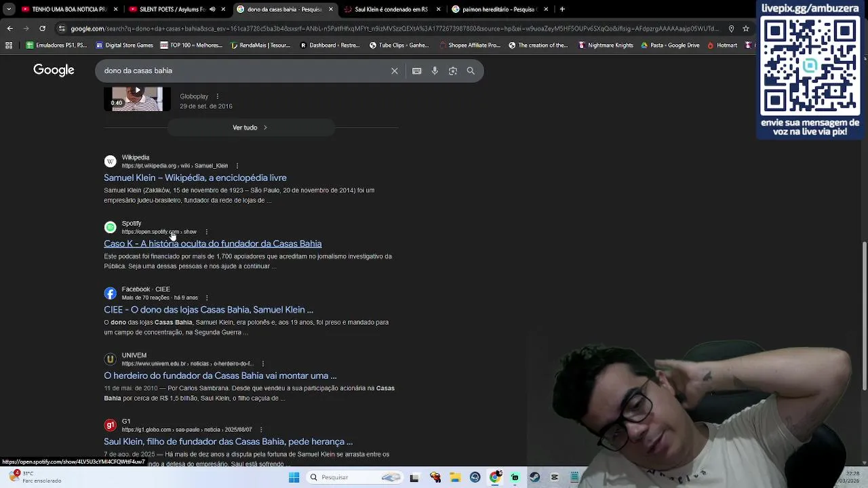Click the Spotify favicon icon
The height and width of the screenshot is (488, 868).
tap(110, 228)
